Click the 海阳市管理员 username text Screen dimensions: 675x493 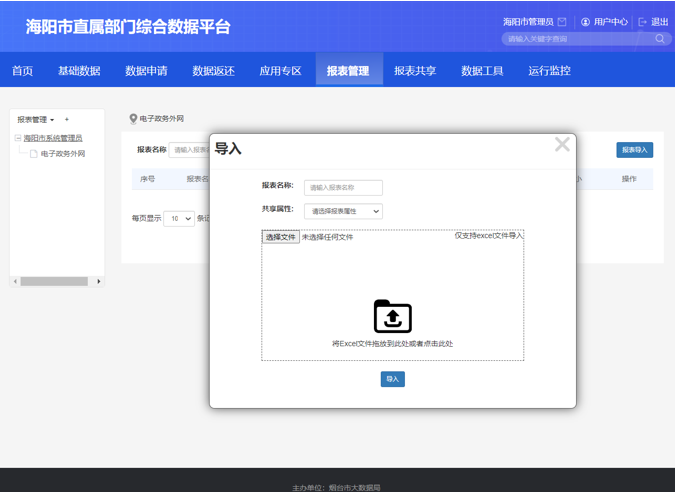(528, 22)
